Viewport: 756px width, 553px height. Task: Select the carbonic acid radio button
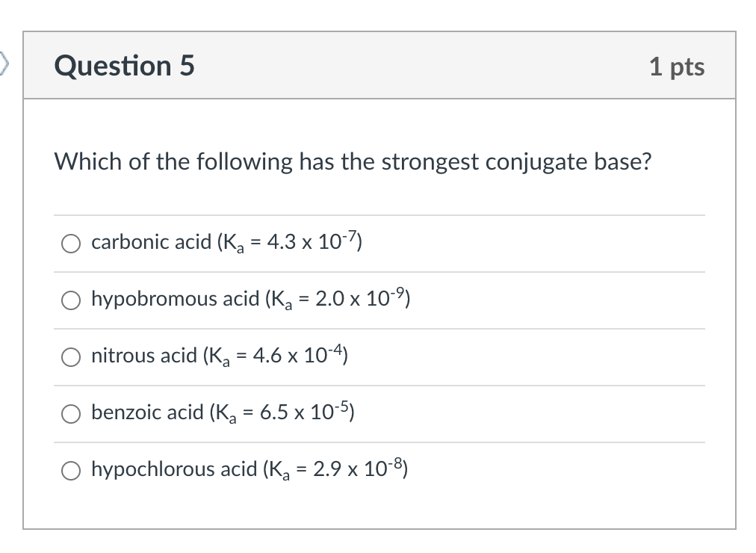[x=71, y=243]
